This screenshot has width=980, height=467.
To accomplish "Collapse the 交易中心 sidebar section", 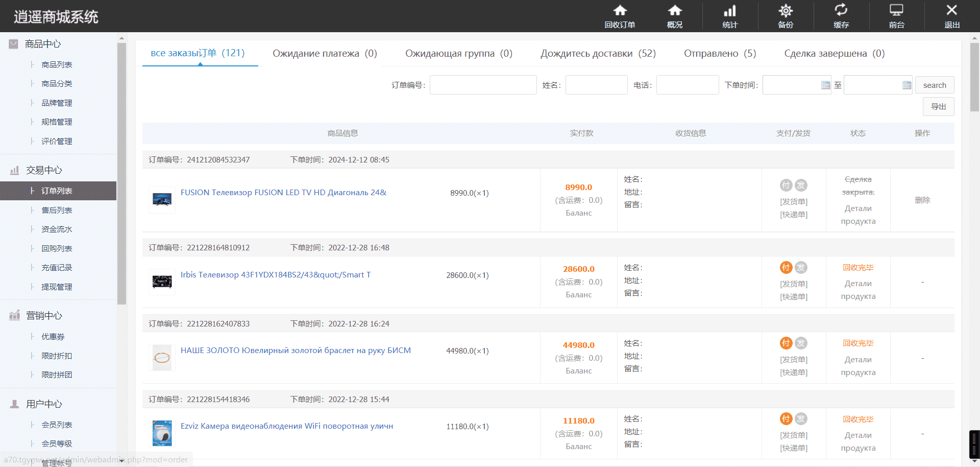I will (44, 170).
